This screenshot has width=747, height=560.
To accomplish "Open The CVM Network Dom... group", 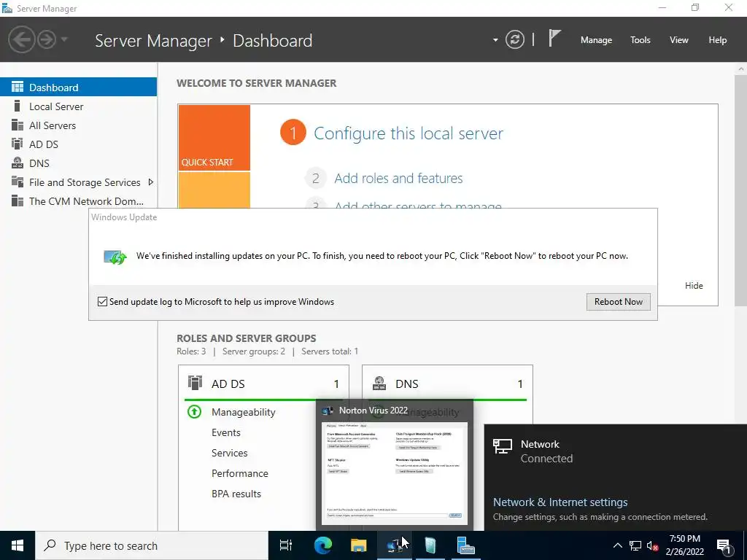I will point(78,201).
